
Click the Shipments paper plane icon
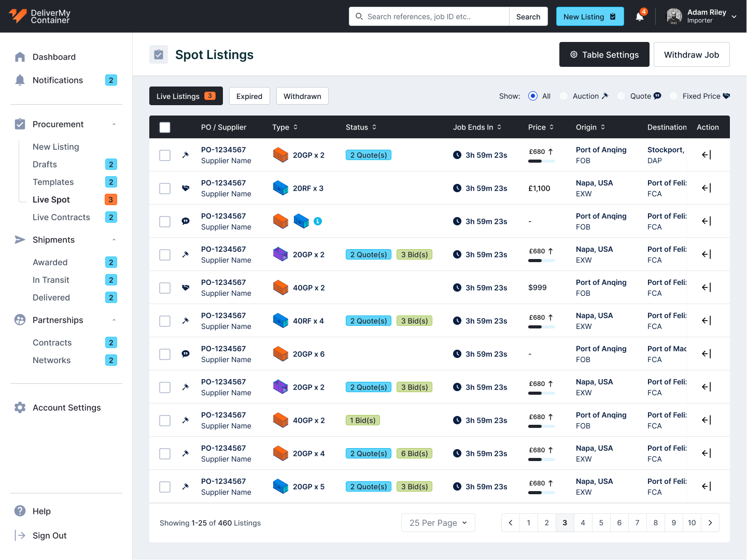coord(20,240)
